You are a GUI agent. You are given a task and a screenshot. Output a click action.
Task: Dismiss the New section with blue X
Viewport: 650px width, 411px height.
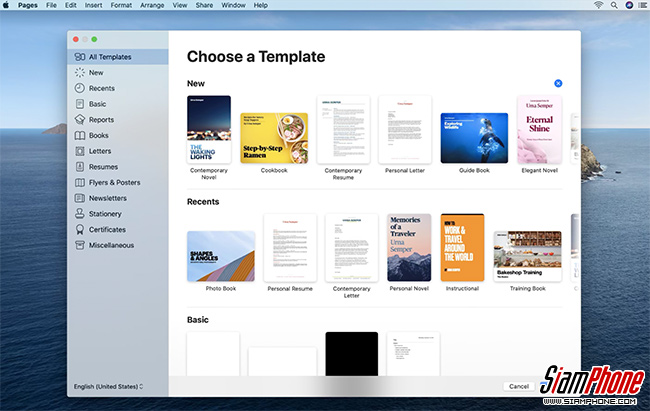pos(558,83)
